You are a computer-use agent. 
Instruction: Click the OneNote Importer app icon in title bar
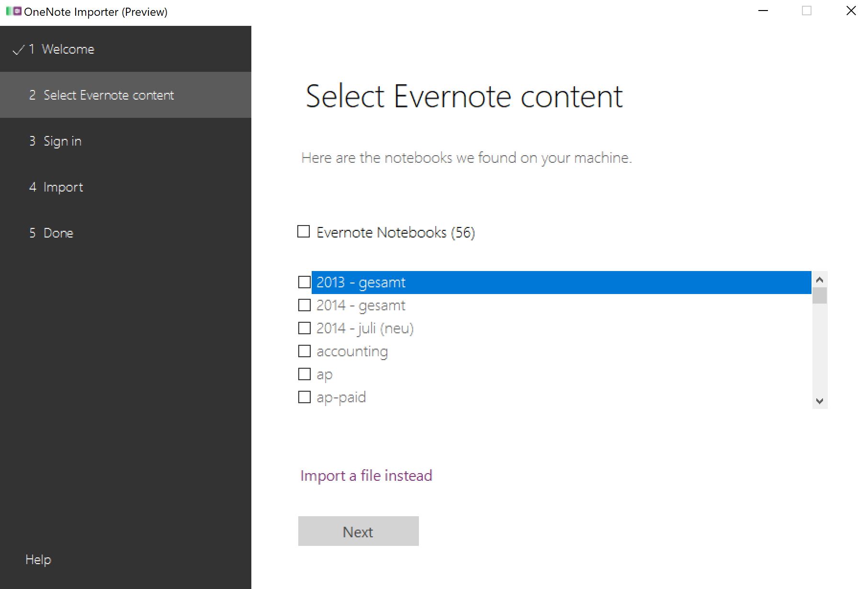pyautogui.click(x=13, y=11)
